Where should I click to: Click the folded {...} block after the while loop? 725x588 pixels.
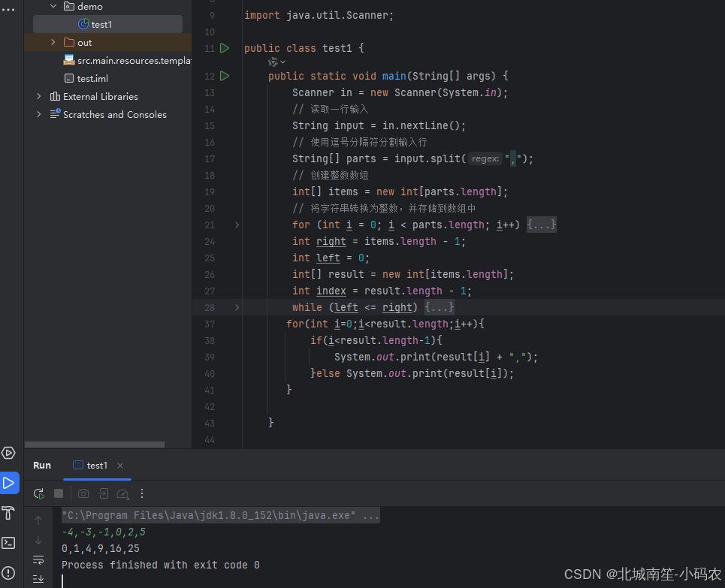pyautogui.click(x=440, y=307)
